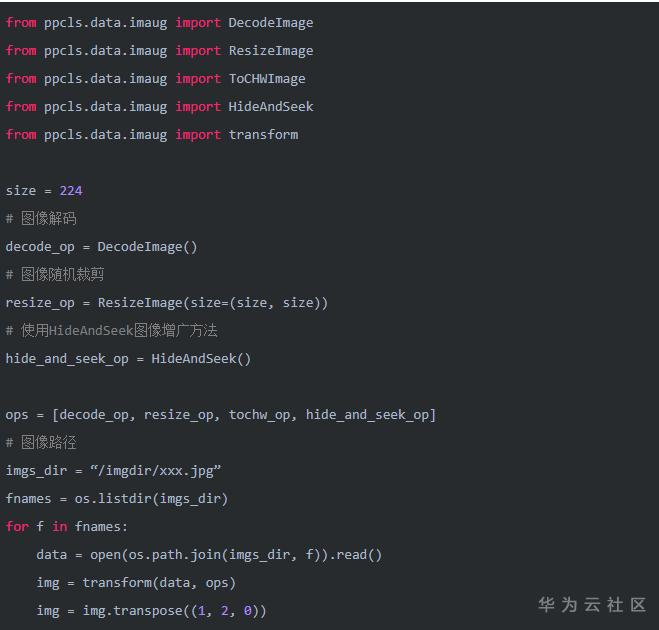The image size is (659, 630).
Task: Click 'imgs_dir' variable at its assignment
Action: click(x=37, y=471)
